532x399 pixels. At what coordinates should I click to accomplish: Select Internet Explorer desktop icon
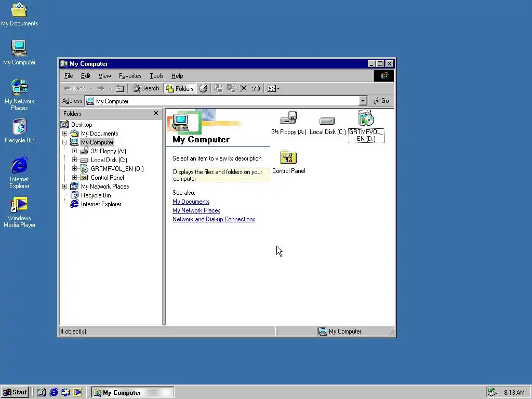tap(19, 173)
